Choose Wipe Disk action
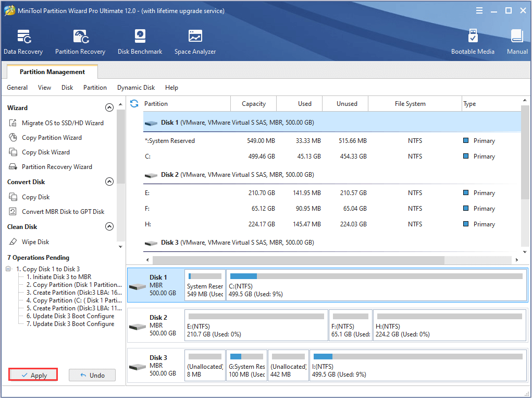Screen dimensions: 532x398 35,242
